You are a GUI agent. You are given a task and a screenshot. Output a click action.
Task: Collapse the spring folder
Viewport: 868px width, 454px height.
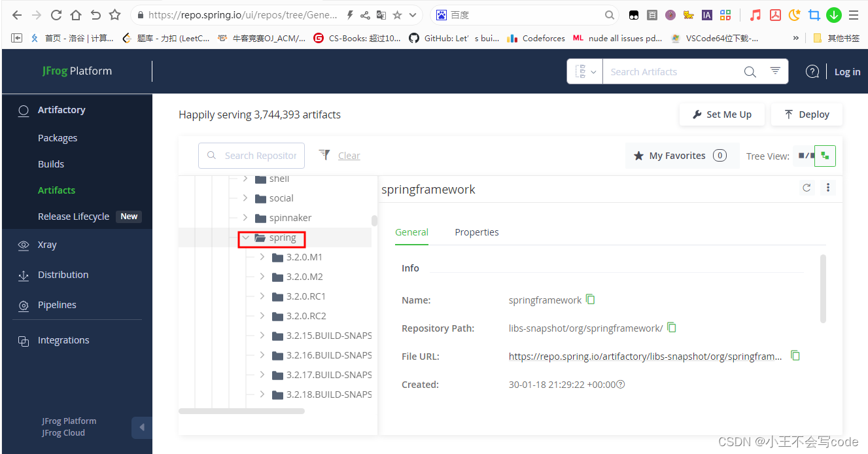[246, 237]
